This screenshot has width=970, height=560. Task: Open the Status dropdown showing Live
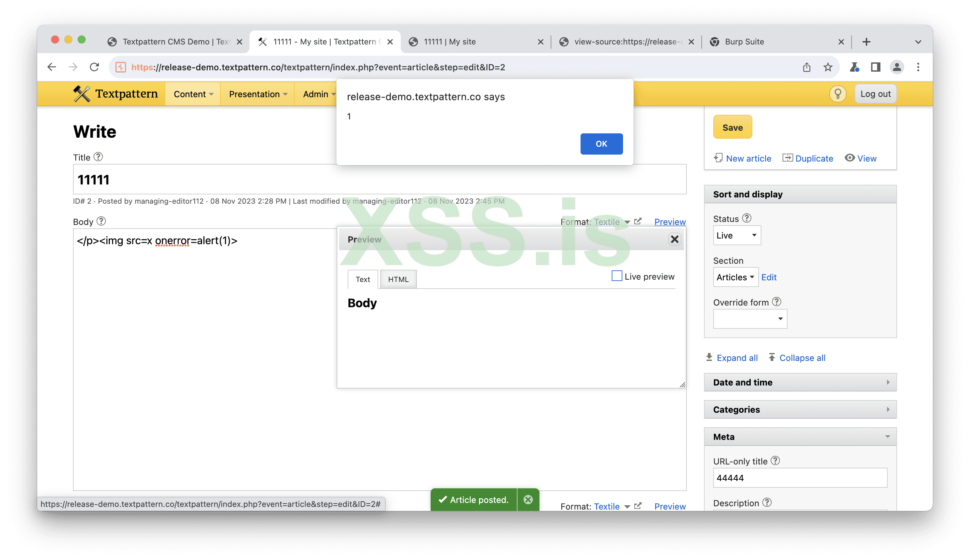click(736, 236)
